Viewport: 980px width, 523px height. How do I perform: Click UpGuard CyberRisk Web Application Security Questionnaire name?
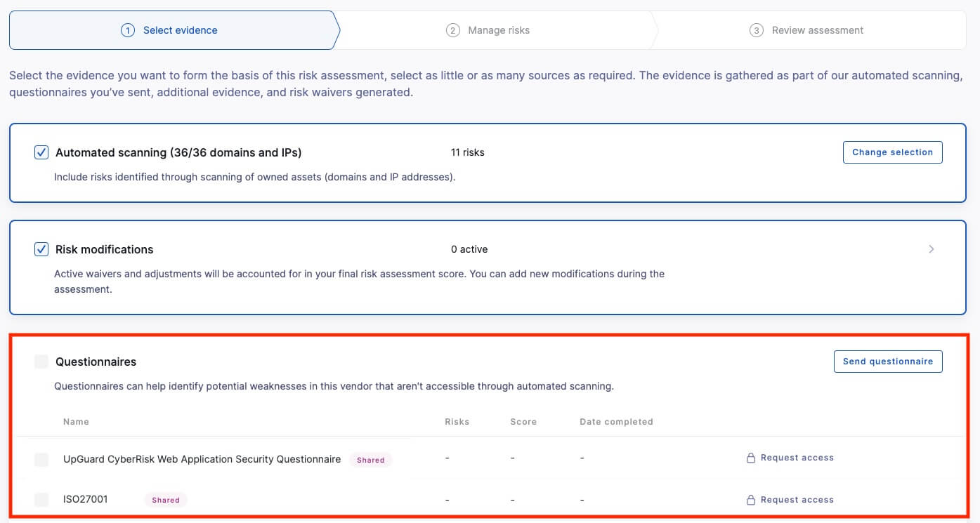coord(202,459)
